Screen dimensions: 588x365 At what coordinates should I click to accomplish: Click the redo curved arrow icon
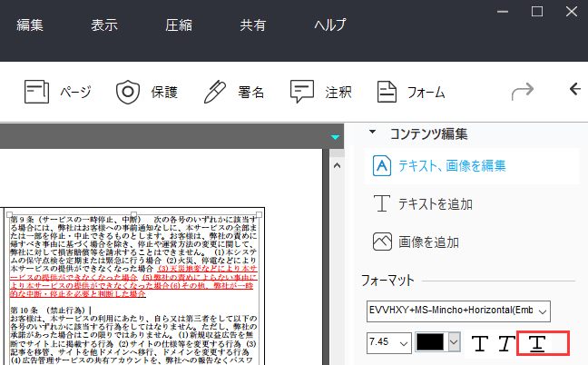click(523, 91)
